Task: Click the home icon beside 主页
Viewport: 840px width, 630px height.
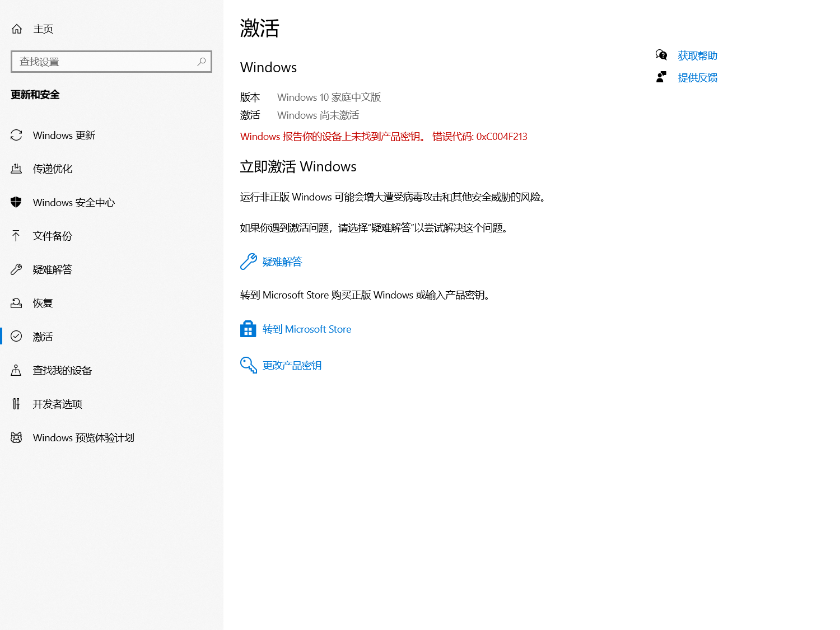Action: click(x=17, y=29)
